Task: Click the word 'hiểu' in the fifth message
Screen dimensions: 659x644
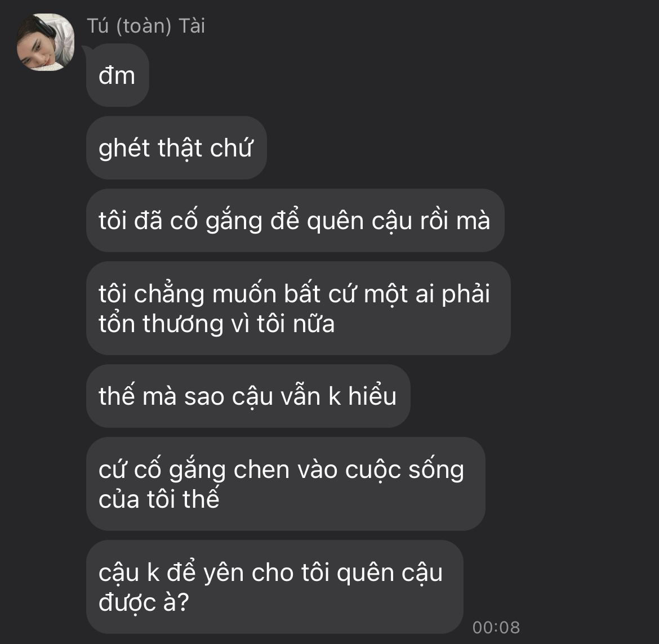Action: pos(372,396)
